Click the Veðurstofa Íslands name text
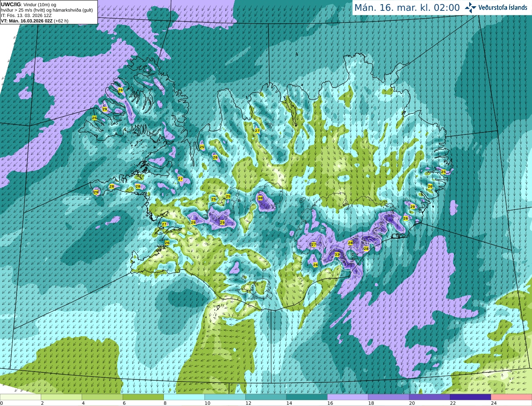Screen dimensions: 532x406 click(x=502, y=7)
